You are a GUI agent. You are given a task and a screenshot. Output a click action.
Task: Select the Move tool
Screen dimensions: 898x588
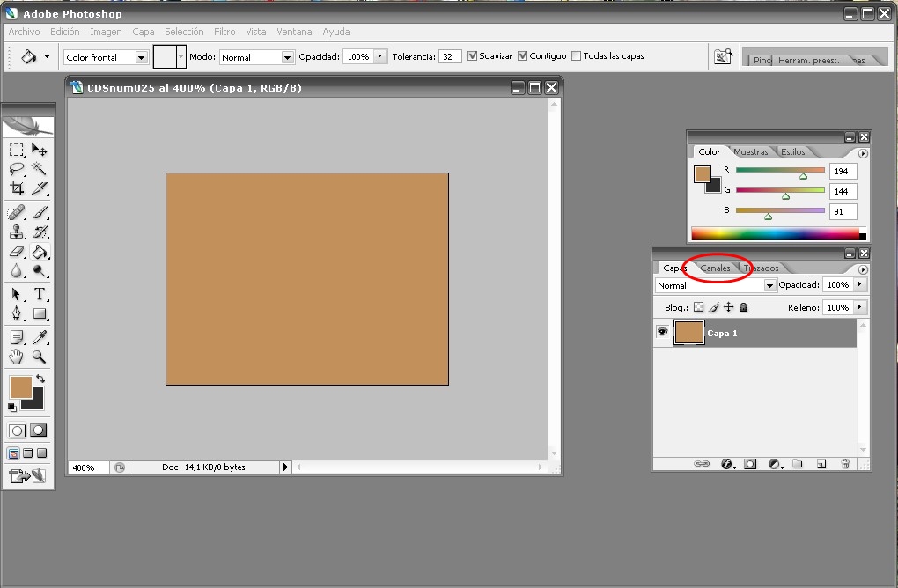[x=39, y=150]
